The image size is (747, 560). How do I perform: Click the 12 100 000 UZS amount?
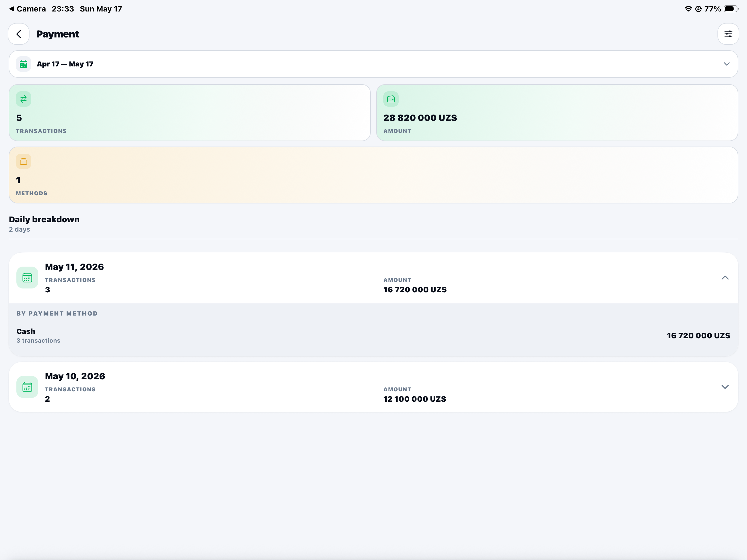tap(415, 399)
